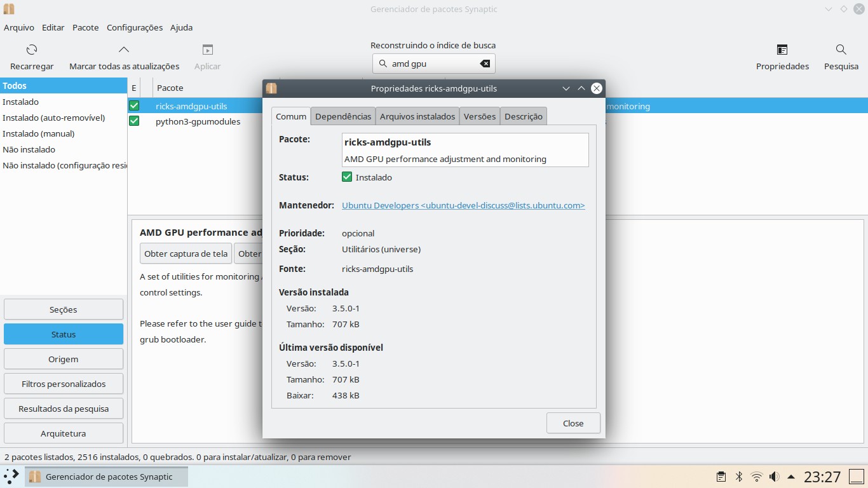Toggle status checkbox for ricks-amdgpu-utils row
Viewport: 868px width, 488px height.
(134, 106)
